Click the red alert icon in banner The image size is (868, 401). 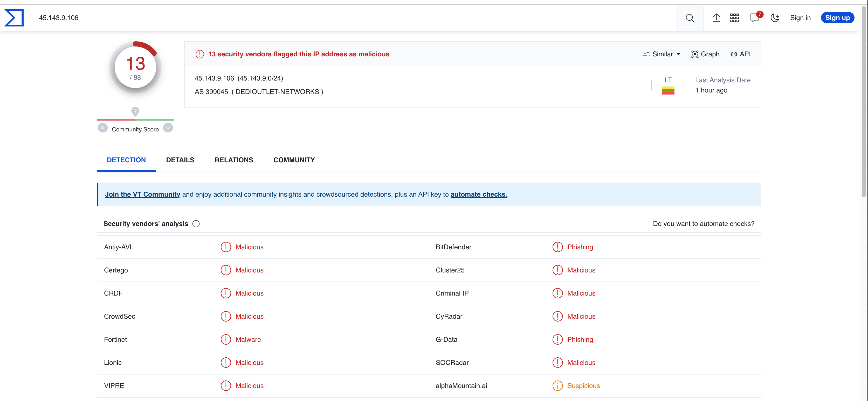click(x=200, y=54)
